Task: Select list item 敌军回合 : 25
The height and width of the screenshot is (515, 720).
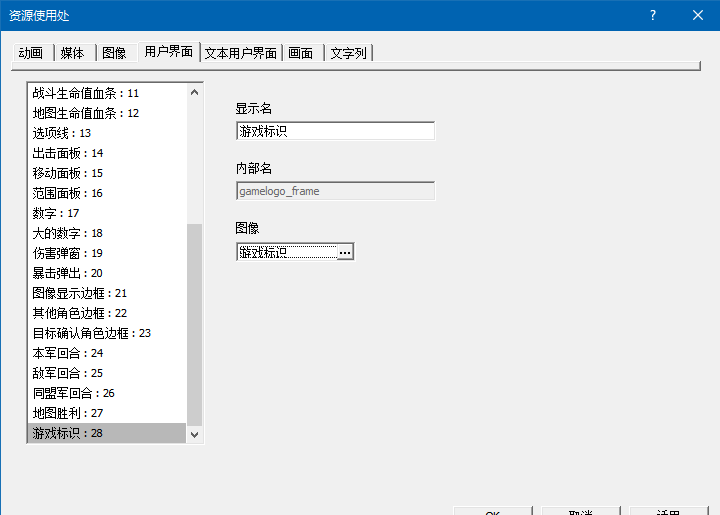Action: click(107, 373)
